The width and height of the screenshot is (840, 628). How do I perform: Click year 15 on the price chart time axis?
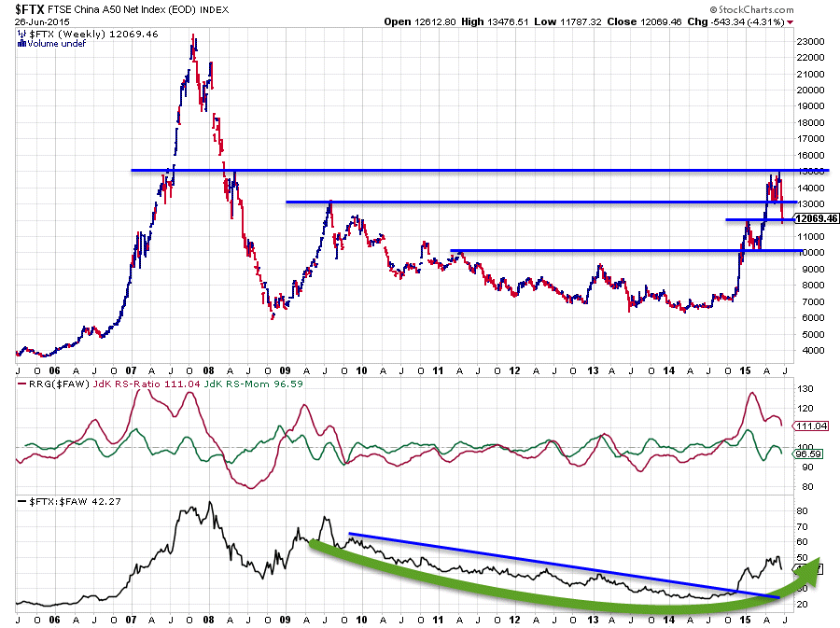click(745, 370)
